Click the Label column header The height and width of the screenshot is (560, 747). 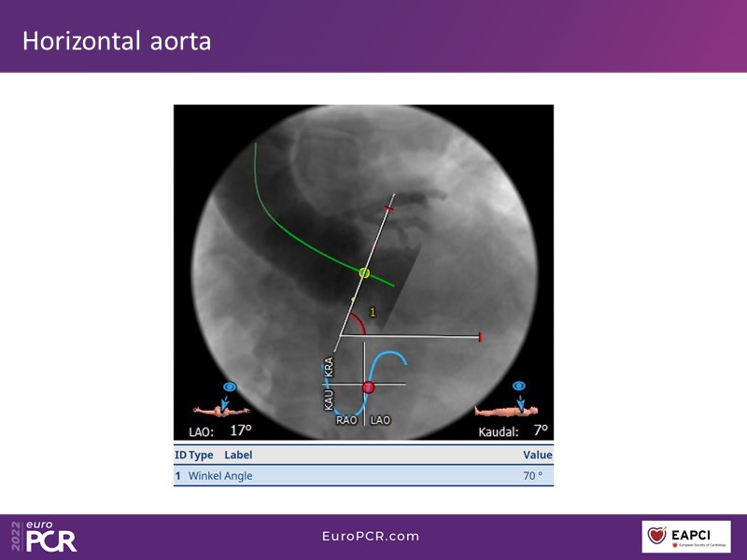pyautogui.click(x=238, y=455)
